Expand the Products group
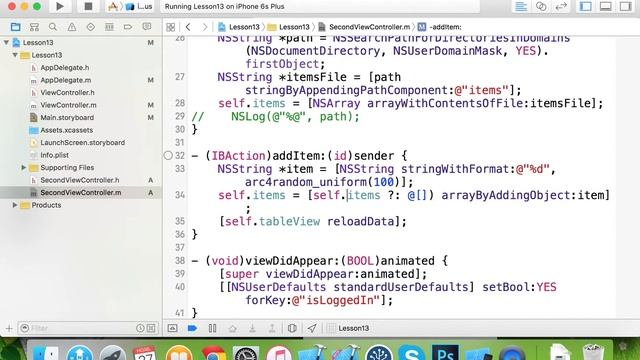640x360 pixels. (x=15, y=205)
